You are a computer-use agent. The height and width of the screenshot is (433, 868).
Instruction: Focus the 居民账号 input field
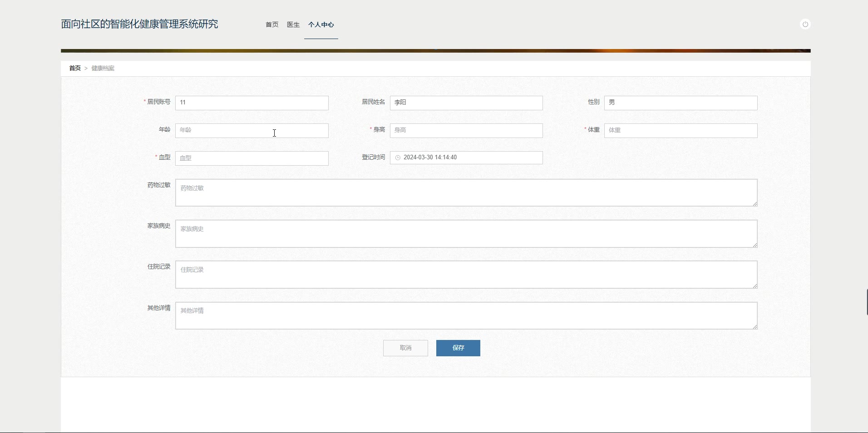coord(252,103)
